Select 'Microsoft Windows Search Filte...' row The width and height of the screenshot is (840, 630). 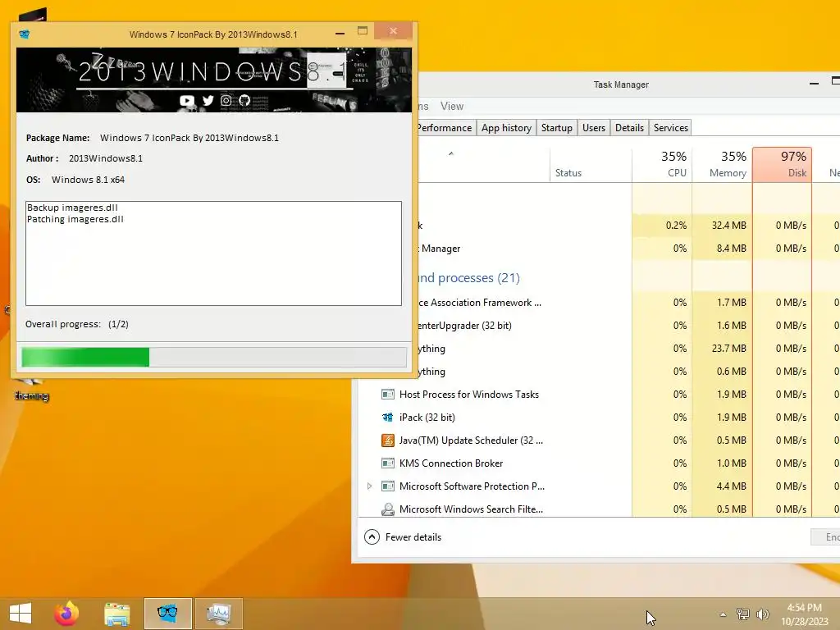coord(600,509)
